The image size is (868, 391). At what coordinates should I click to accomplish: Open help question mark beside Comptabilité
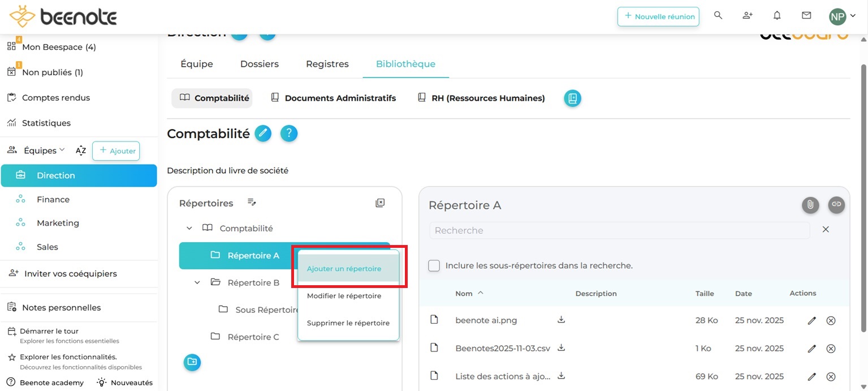point(289,134)
